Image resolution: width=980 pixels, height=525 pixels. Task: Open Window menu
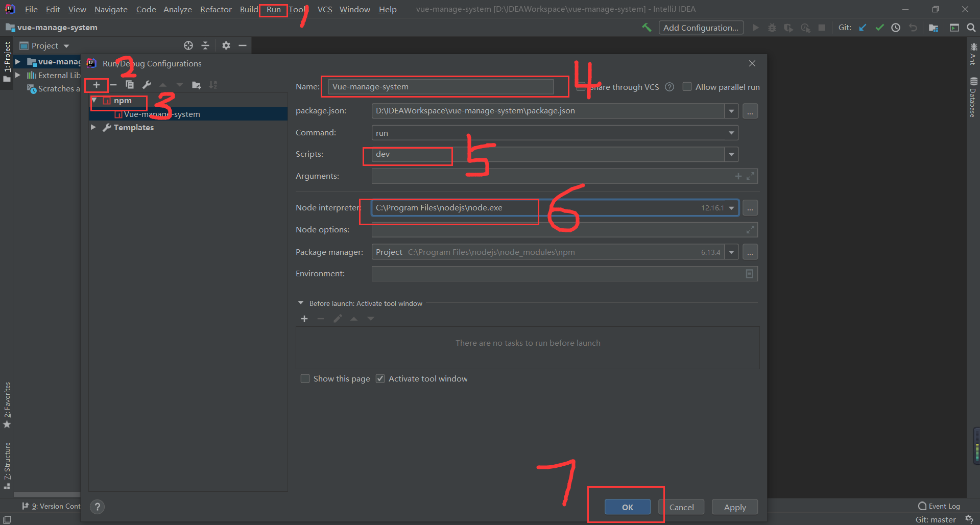click(354, 9)
